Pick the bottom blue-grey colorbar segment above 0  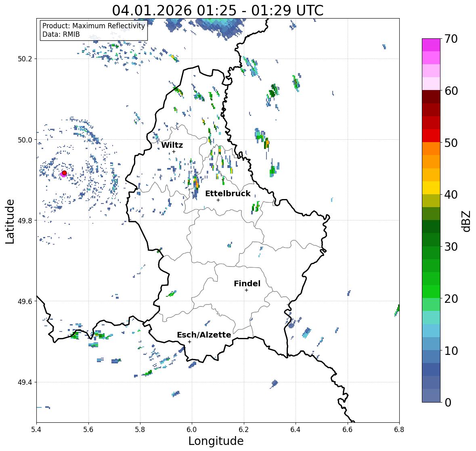point(431,395)
